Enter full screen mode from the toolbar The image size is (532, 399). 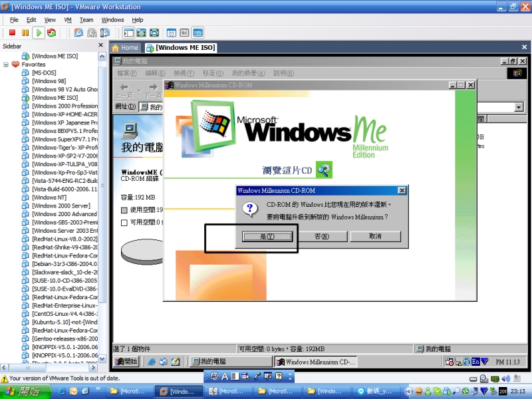[x=154, y=33]
